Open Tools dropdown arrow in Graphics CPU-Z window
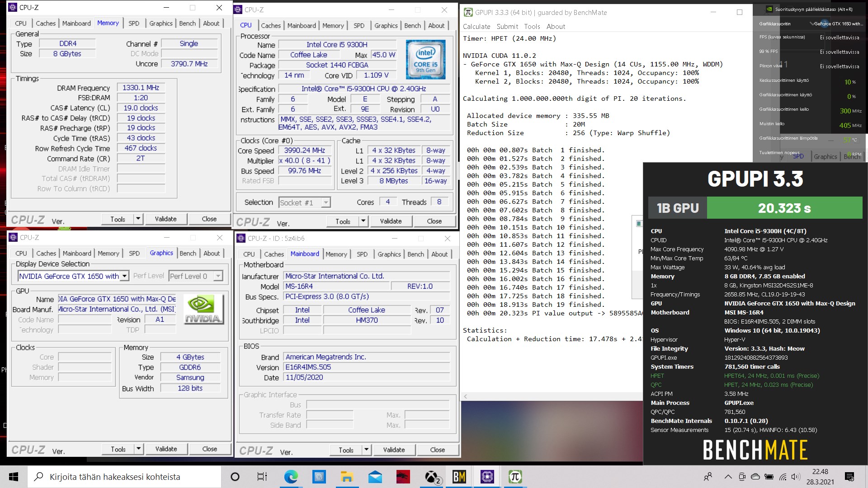The height and width of the screenshot is (488, 868). [139, 449]
